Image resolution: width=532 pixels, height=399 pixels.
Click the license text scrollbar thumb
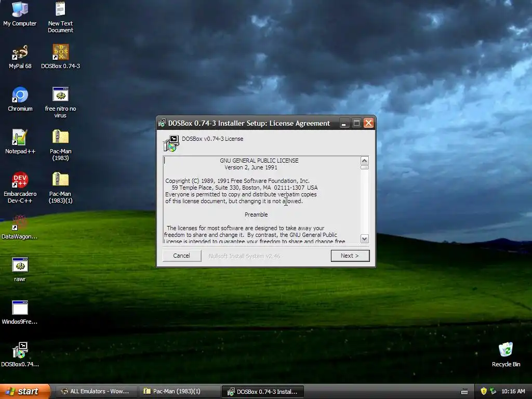coord(364,167)
